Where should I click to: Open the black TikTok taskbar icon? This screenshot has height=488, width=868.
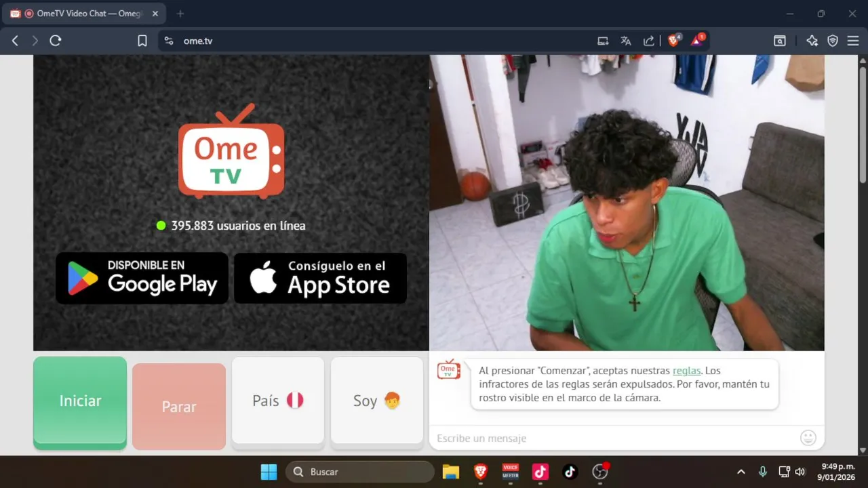[x=570, y=472]
